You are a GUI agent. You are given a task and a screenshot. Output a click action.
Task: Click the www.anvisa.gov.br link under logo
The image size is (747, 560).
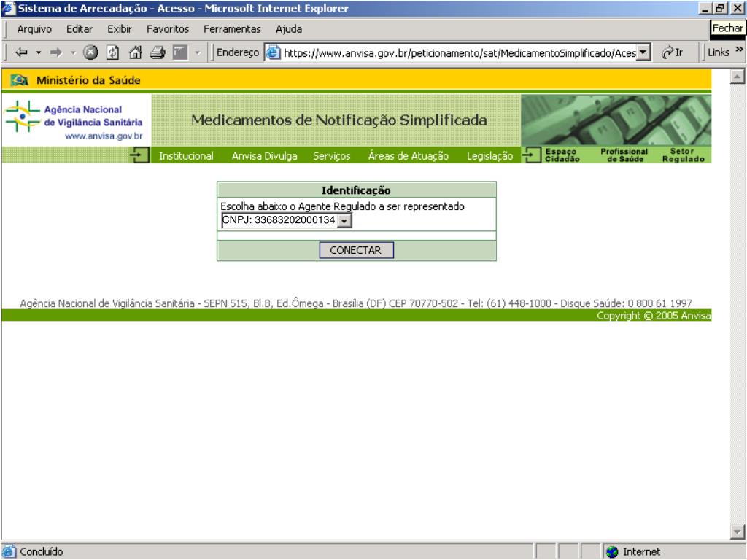pos(104,136)
